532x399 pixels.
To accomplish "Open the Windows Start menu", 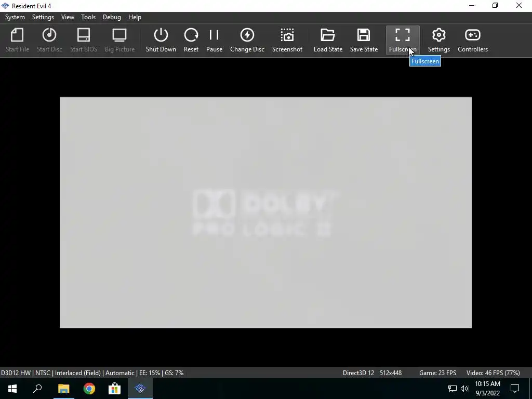I will 12,389.
